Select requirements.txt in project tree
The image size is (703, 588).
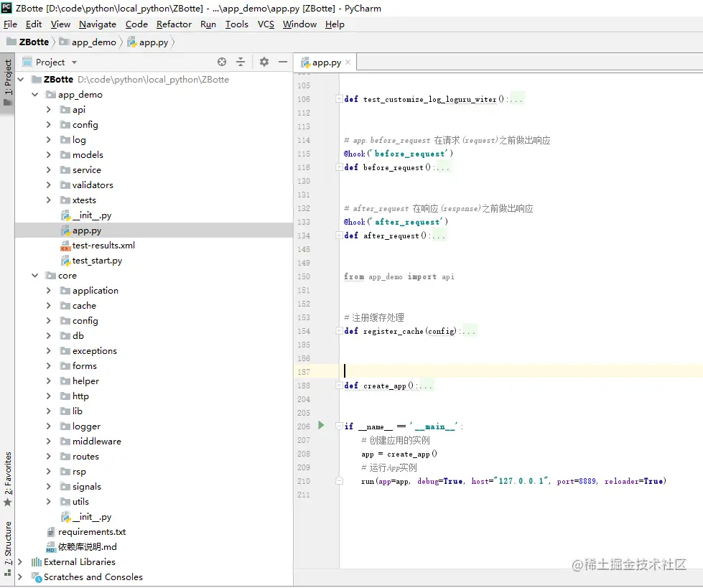(x=92, y=532)
